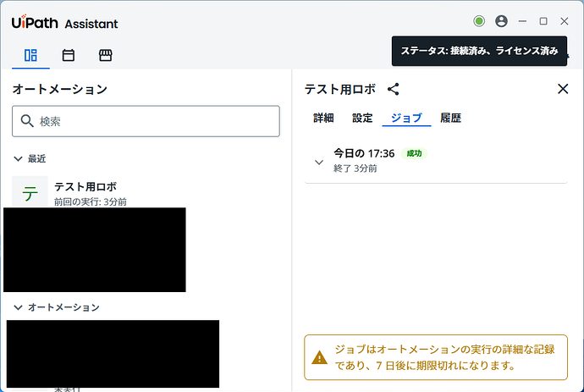Click the UiPath Assistant logo
This screenshot has width=584, height=392.
(x=65, y=22)
